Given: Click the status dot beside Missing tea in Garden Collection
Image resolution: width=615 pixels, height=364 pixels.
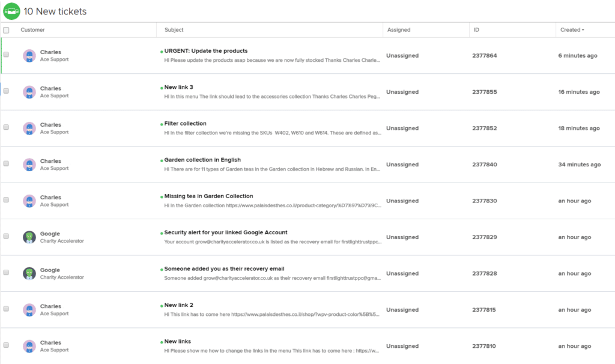Looking at the screenshot, I should click(x=160, y=196).
